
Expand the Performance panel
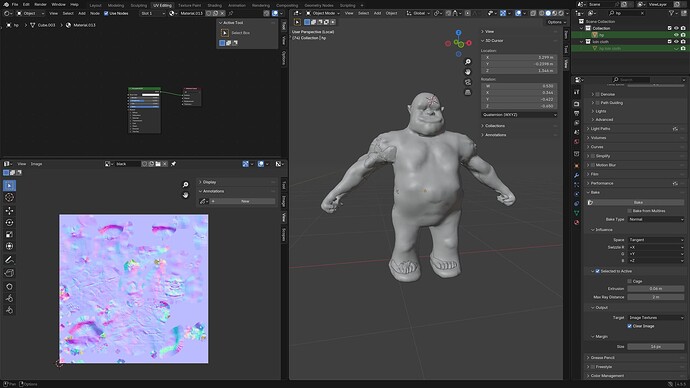[x=602, y=183]
